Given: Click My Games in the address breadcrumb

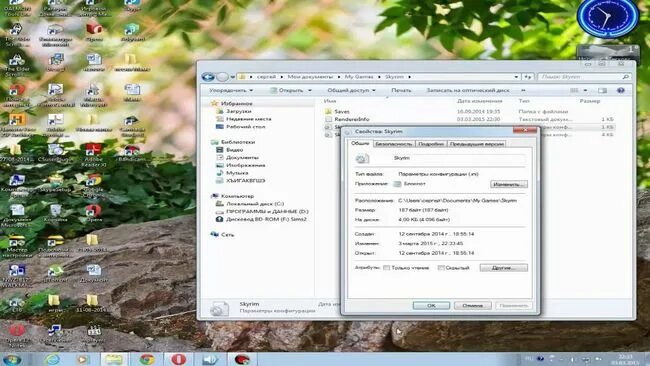Looking at the screenshot, I should (359, 77).
